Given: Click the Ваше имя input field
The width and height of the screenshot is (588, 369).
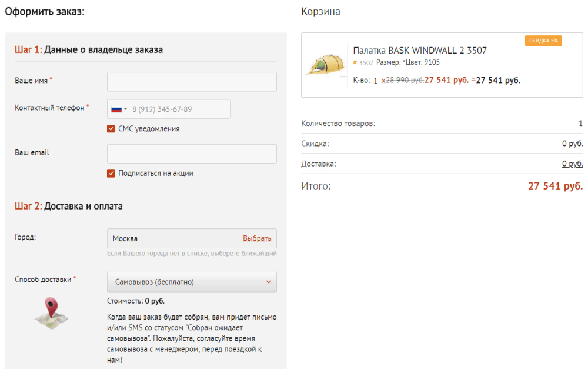Looking at the screenshot, I should click(192, 81).
